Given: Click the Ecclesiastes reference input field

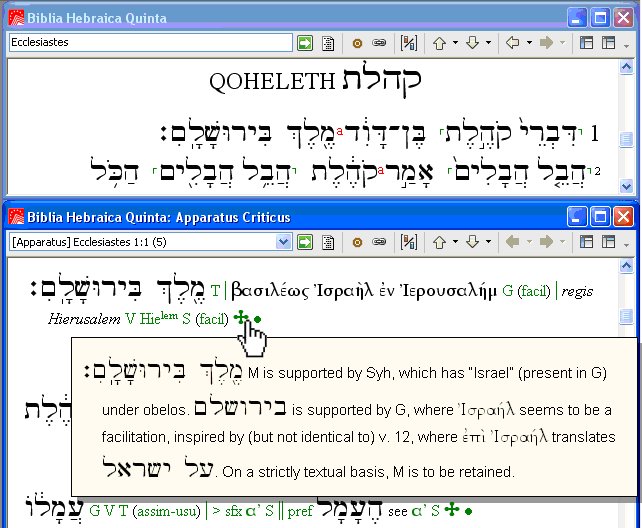Looking at the screenshot, I should click(151, 43).
